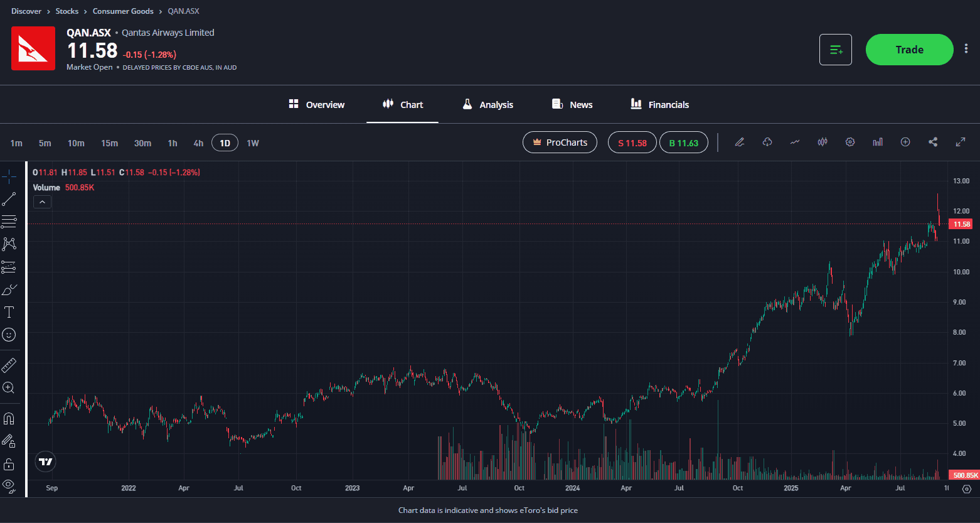Share the chart via share icon
Image resolution: width=980 pixels, height=523 pixels.
pyautogui.click(x=933, y=142)
